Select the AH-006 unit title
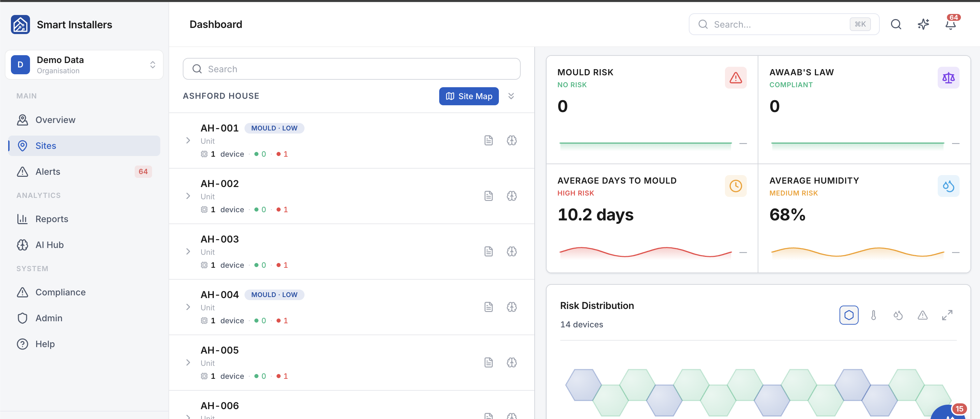The height and width of the screenshot is (419, 980). 220,406
